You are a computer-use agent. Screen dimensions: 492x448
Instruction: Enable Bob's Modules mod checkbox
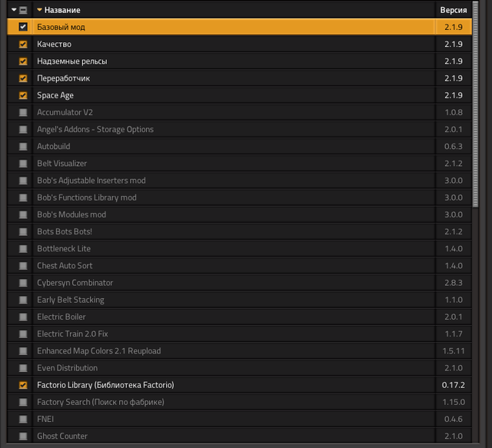(23, 214)
